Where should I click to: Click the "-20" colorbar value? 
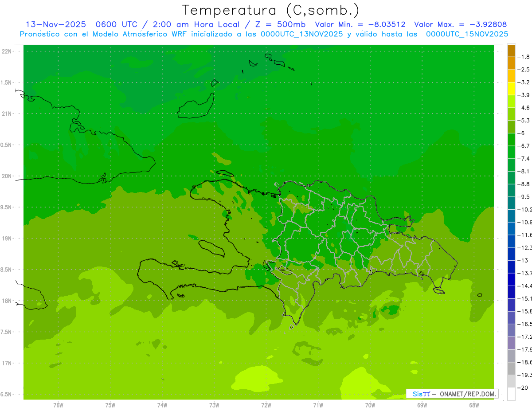click(523, 388)
